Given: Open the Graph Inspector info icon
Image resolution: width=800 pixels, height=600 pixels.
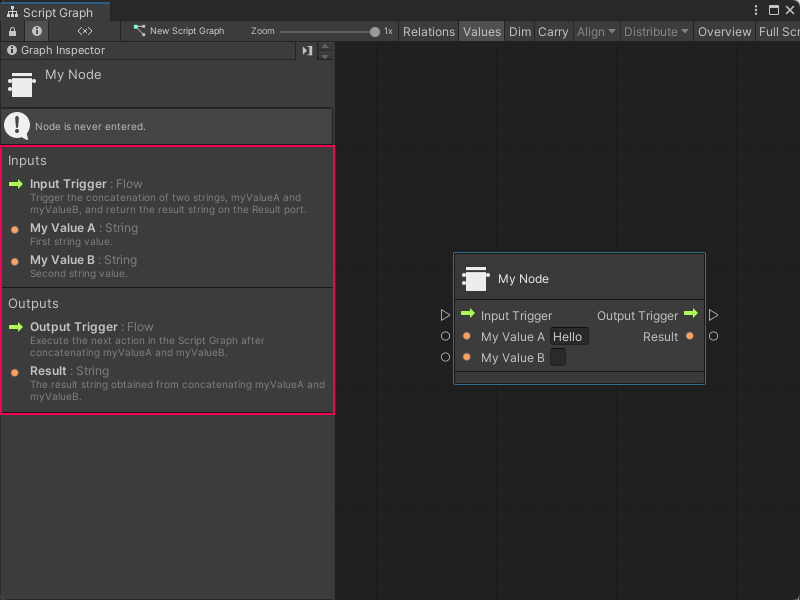Looking at the screenshot, I should [x=11, y=50].
